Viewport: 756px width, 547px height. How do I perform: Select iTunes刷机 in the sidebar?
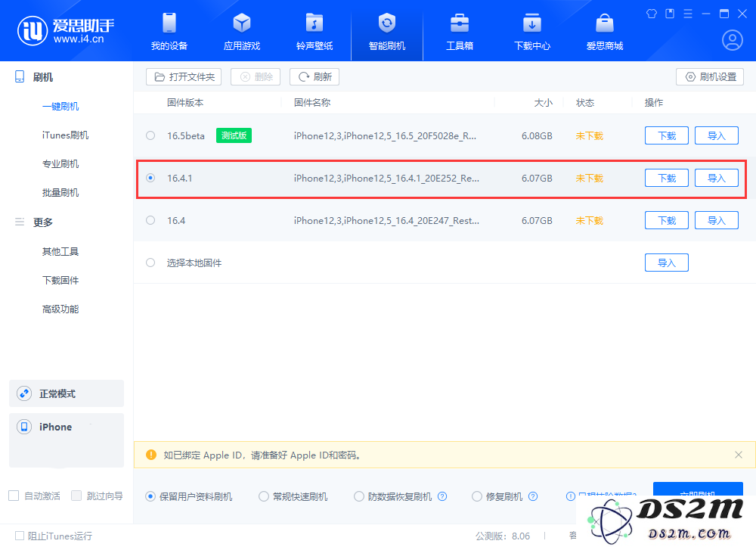[65, 135]
